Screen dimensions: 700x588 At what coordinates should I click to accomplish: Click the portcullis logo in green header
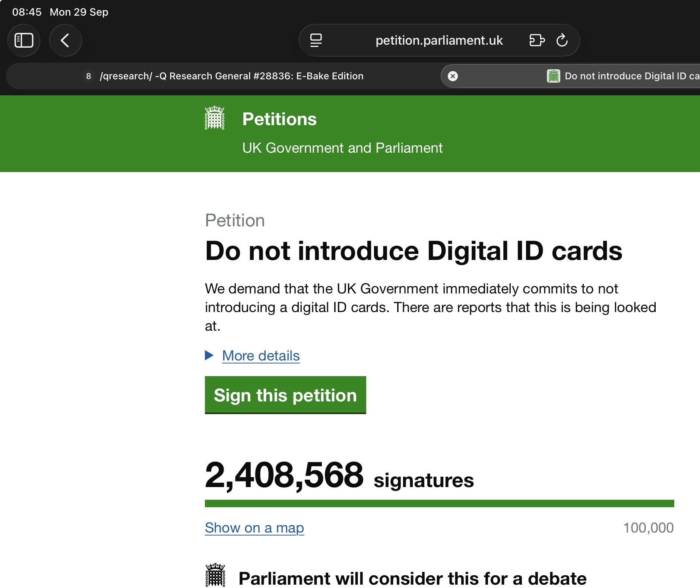point(215,118)
